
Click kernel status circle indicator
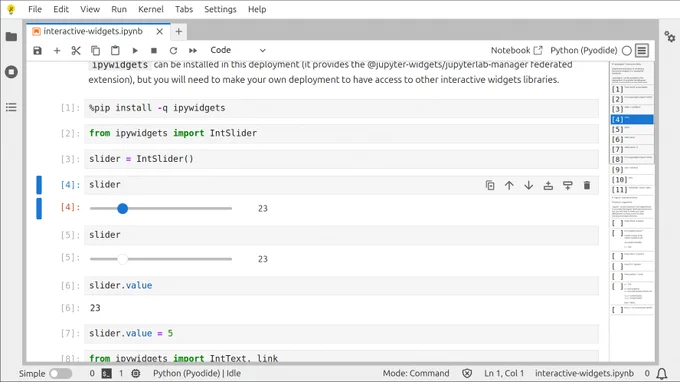[x=627, y=51]
